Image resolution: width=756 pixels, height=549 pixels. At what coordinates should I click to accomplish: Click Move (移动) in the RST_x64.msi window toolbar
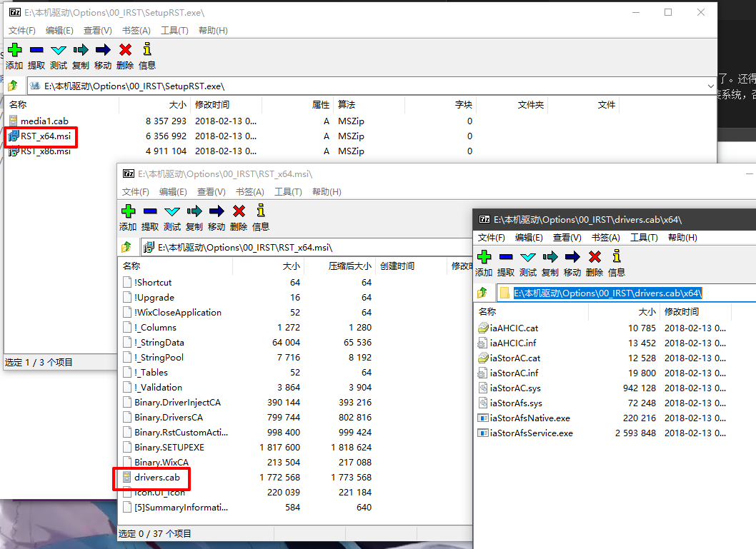coord(217,218)
